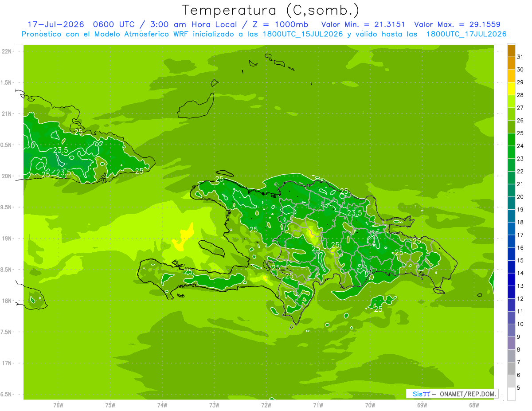Click the '76W' longitude axis label
532x411 pixels.
point(58,405)
